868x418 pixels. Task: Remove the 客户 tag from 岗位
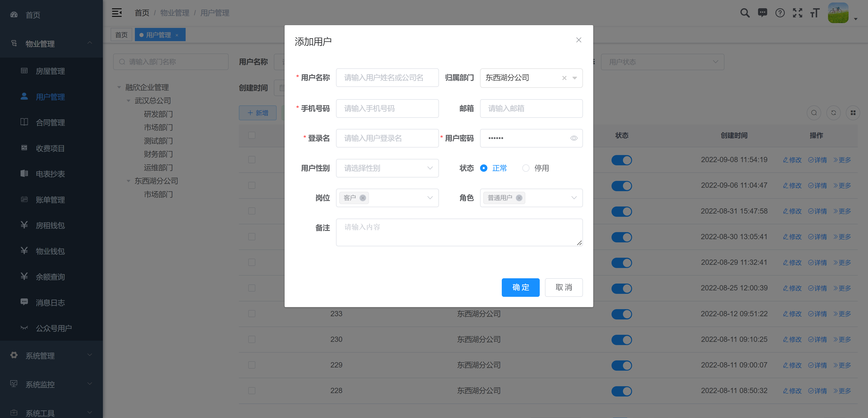coord(363,198)
